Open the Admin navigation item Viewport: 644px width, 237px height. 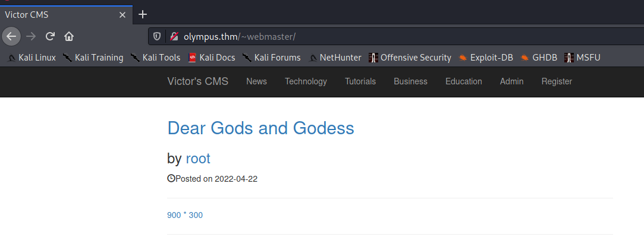(512, 81)
